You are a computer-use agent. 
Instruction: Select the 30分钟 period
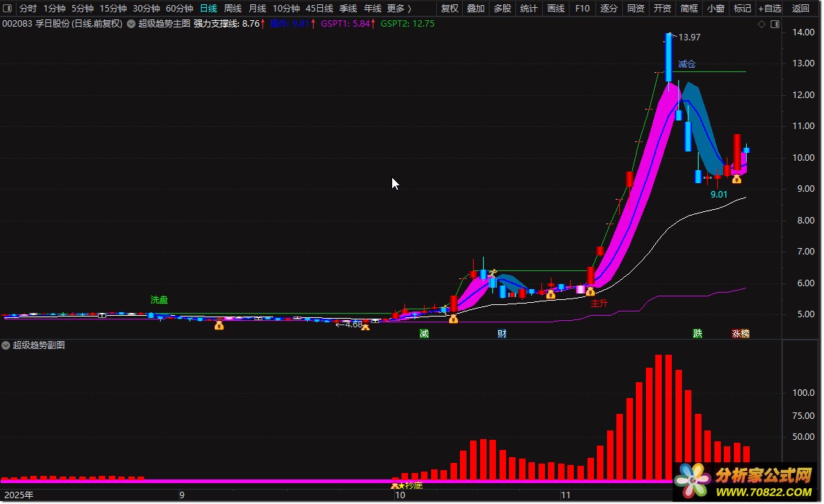tap(146, 9)
